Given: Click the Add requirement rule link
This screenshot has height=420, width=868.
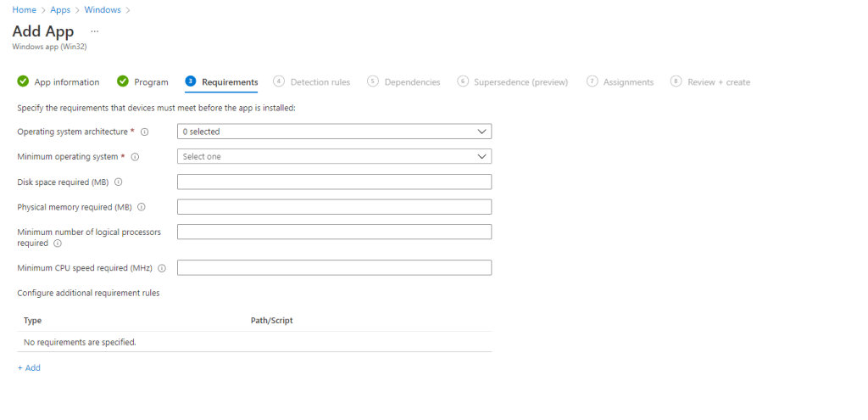Looking at the screenshot, I should tap(29, 368).
